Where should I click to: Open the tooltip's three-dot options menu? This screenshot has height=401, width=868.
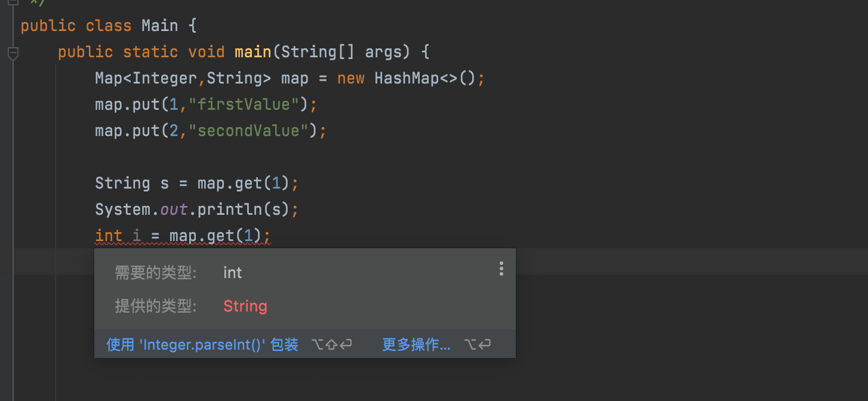coord(501,269)
